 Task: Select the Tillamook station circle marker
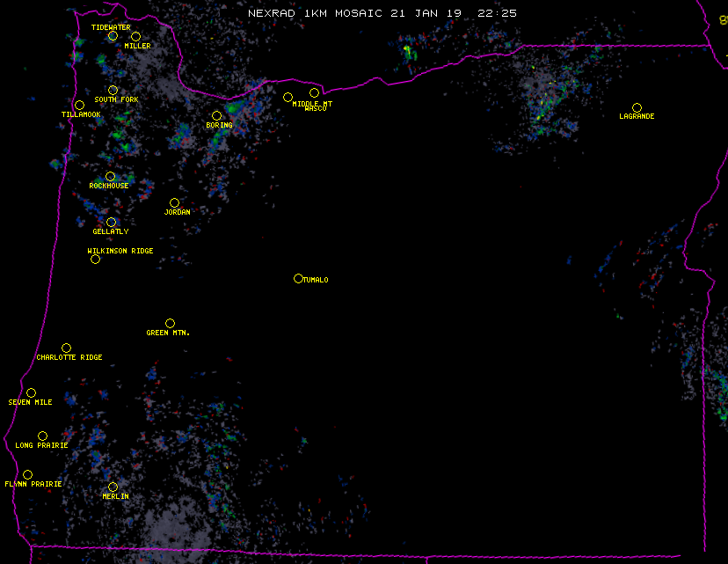pyautogui.click(x=79, y=106)
